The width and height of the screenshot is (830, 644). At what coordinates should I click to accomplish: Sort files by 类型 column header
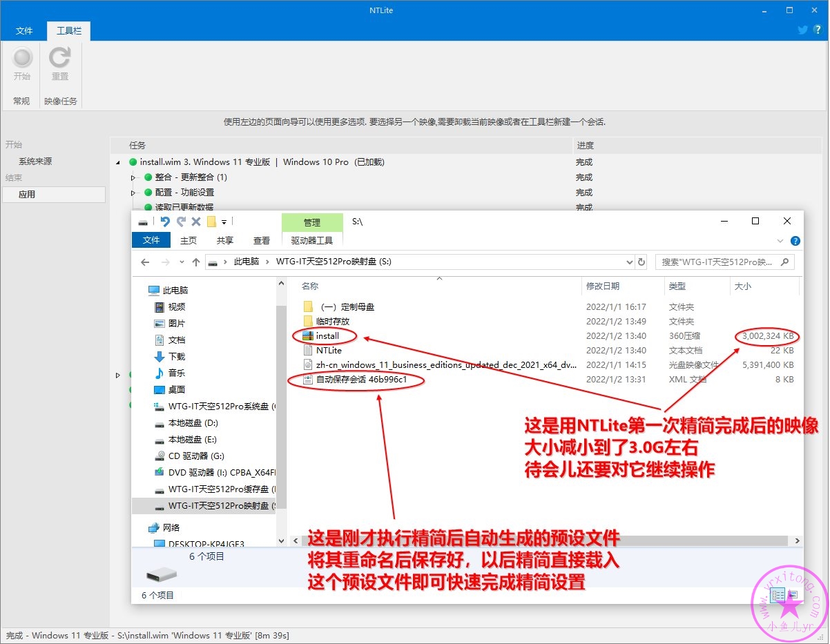click(677, 286)
